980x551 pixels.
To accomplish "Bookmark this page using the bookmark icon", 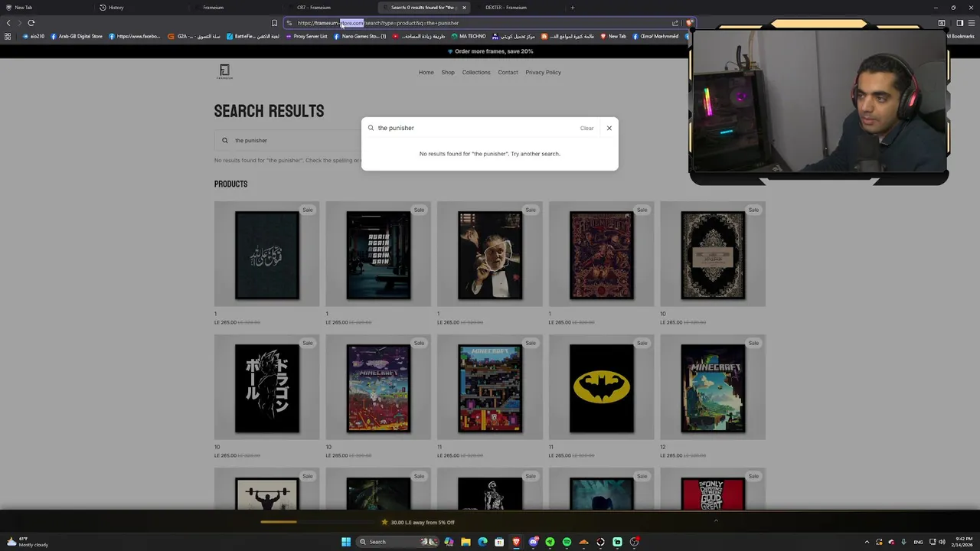I will point(274,23).
